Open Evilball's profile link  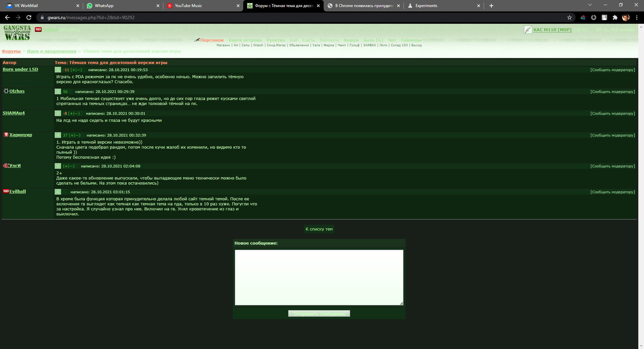(x=18, y=191)
